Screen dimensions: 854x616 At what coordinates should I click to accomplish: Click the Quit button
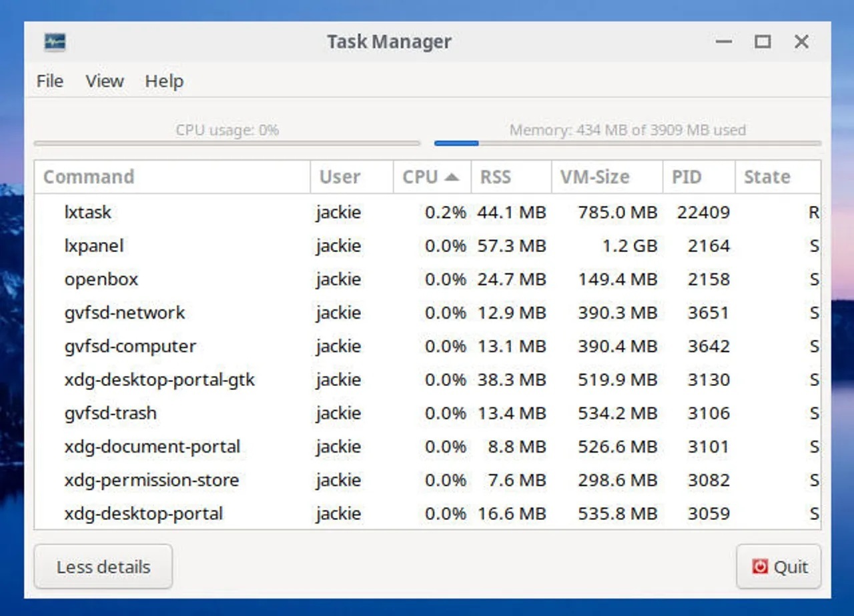[x=778, y=566]
